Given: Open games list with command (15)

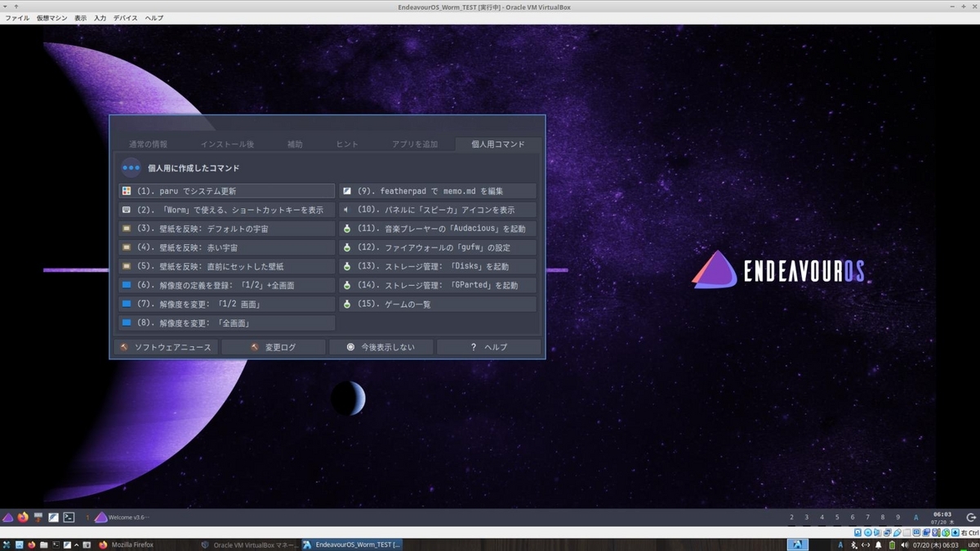Looking at the screenshot, I should pos(438,304).
